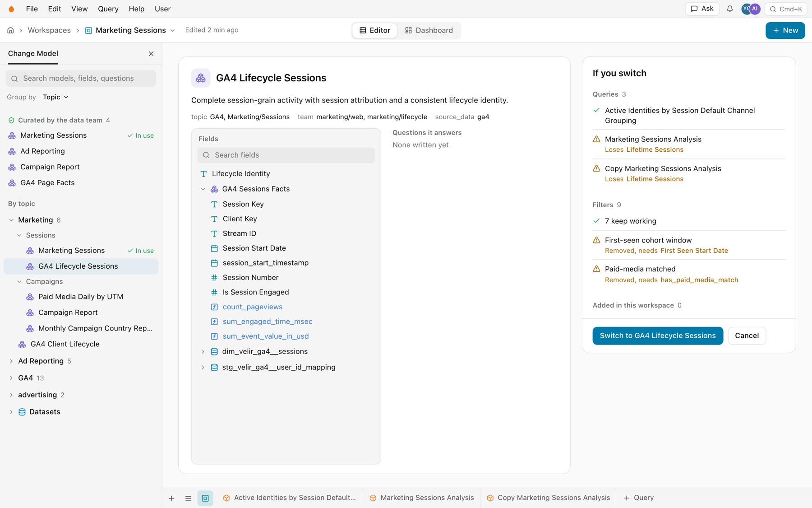
Task: Expand stg_velir_ga4__user_id_mapping fields
Action: click(203, 368)
